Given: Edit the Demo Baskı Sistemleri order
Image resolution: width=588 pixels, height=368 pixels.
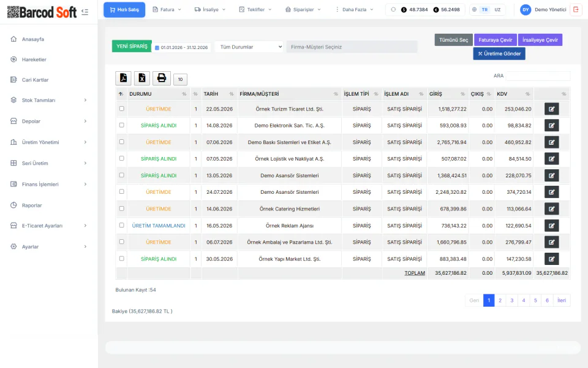Looking at the screenshot, I should click(552, 142).
